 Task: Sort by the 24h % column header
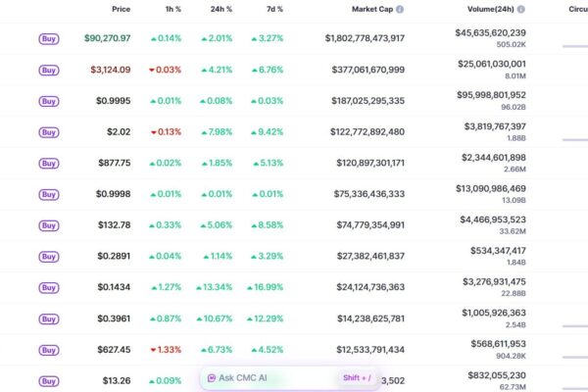tap(222, 9)
